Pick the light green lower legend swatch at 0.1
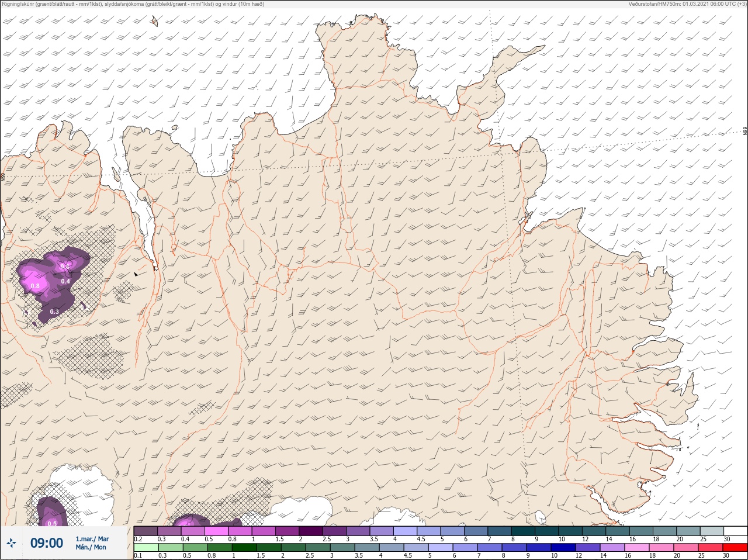This screenshot has height=560, width=748. [146, 548]
